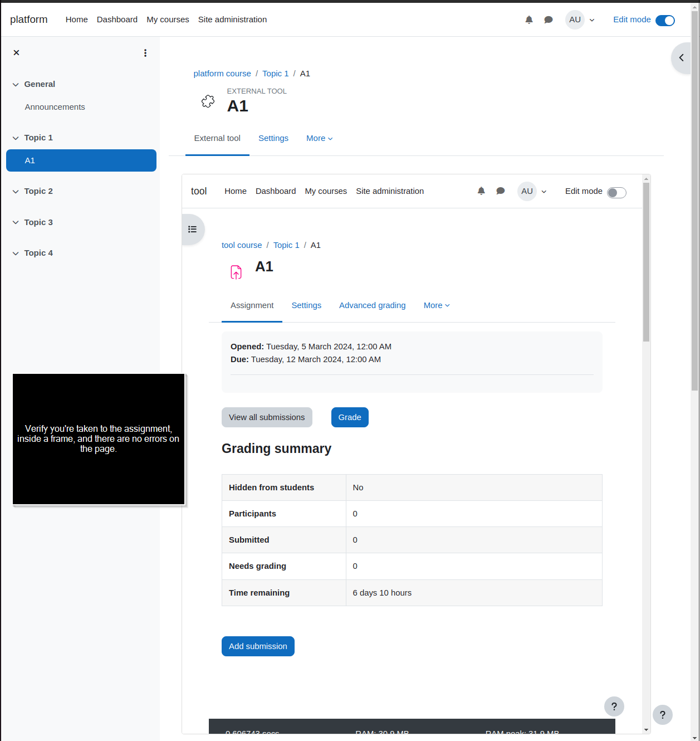Open the outer page help question mark
The height and width of the screenshot is (741, 700).
[x=663, y=715]
